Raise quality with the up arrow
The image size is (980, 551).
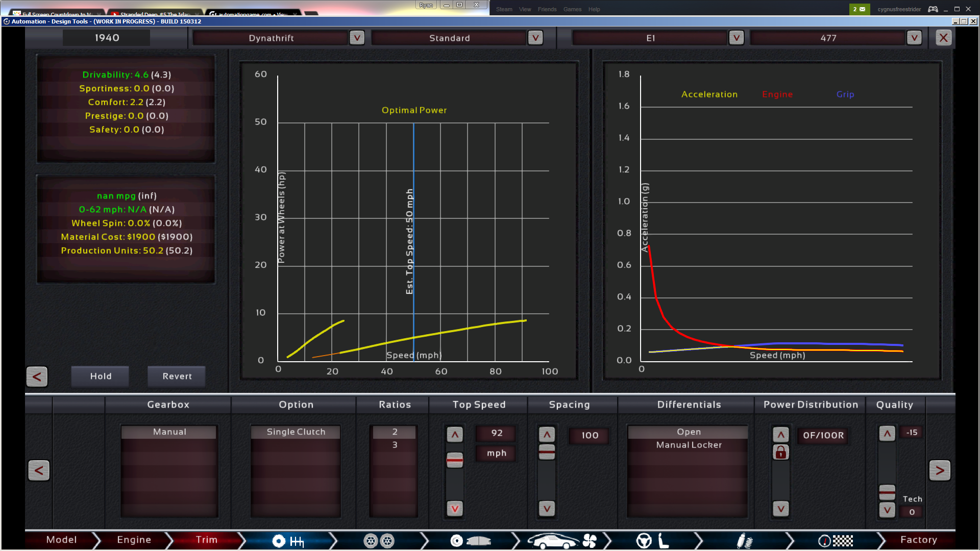point(887,434)
